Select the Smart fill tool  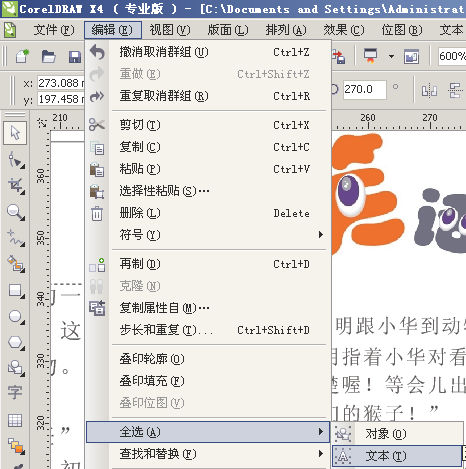coord(16,264)
